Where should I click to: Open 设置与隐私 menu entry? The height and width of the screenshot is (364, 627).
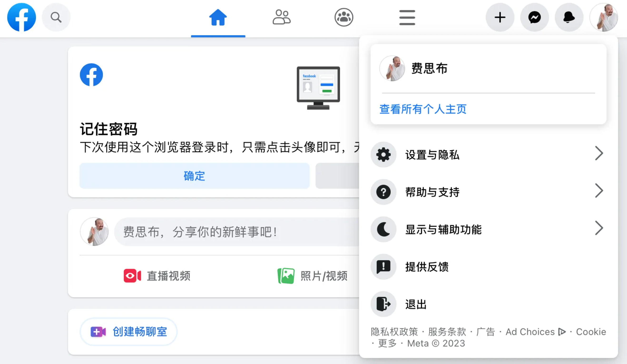[488, 154]
